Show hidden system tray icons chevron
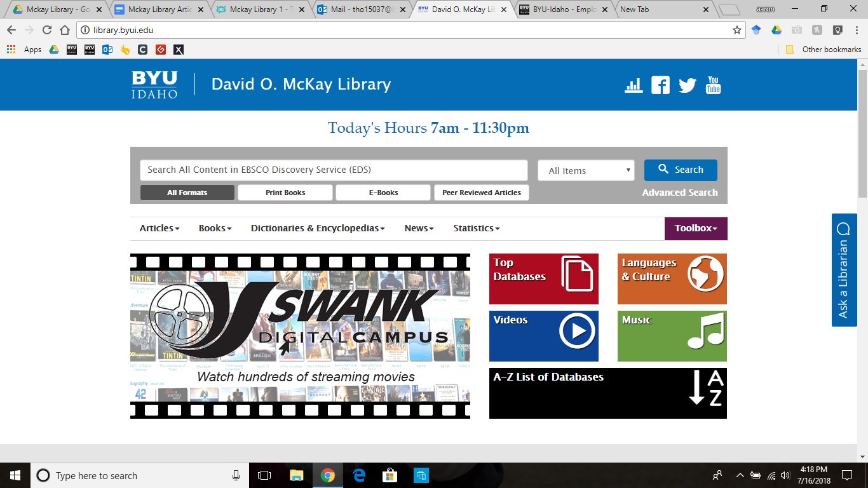Screen dimensions: 868x488 (x=740, y=475)
